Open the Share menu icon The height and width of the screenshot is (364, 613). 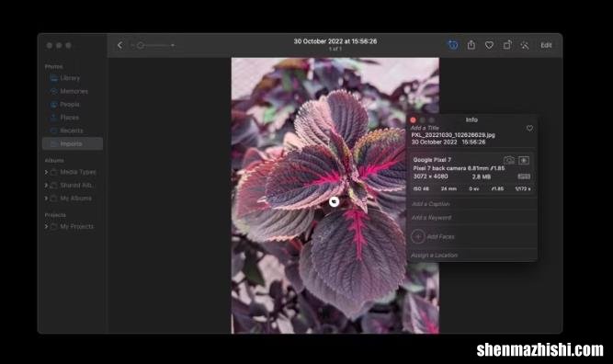471,44
